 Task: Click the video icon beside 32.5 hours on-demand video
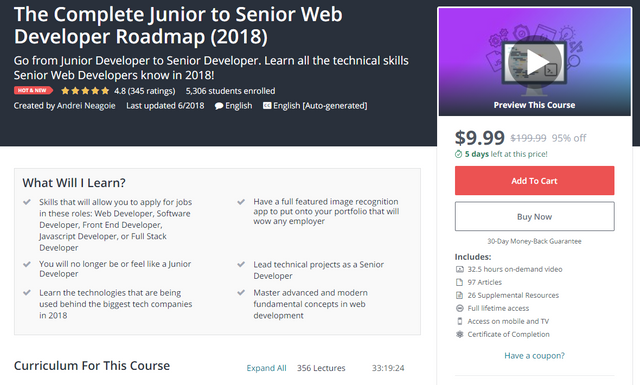460,269
